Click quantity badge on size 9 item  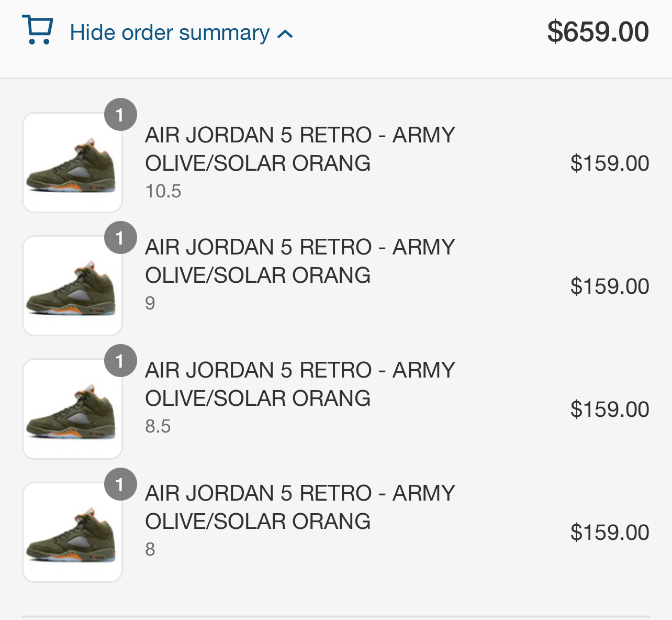pyautogui.click(x=120, y=238)
